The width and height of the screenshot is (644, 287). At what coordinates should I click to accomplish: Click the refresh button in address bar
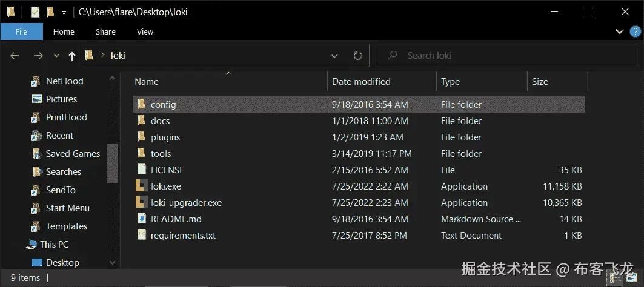tap(357, 56)
